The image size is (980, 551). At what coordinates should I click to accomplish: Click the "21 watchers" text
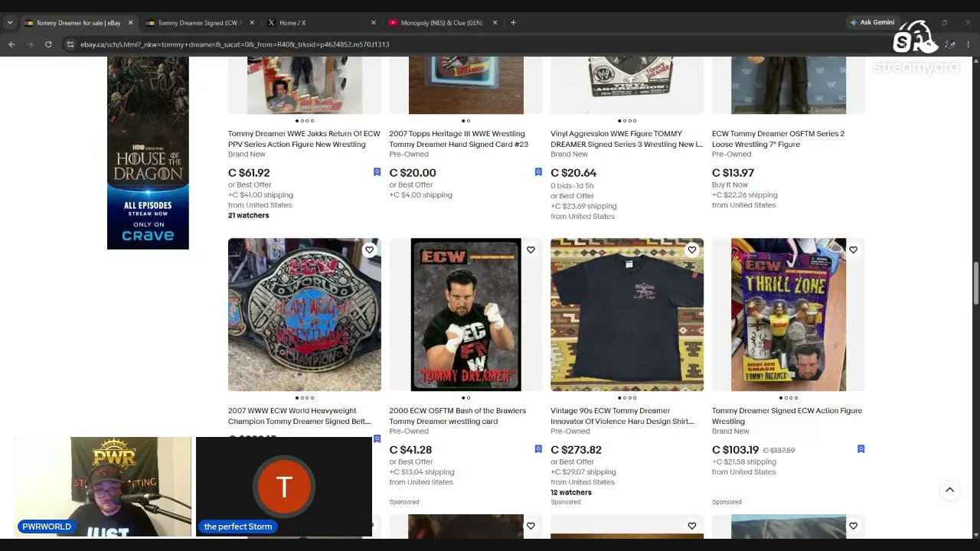249,216
